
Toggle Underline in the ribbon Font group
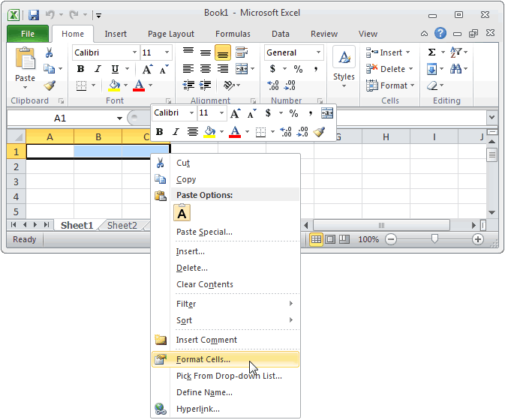click(x=115, y=69)
